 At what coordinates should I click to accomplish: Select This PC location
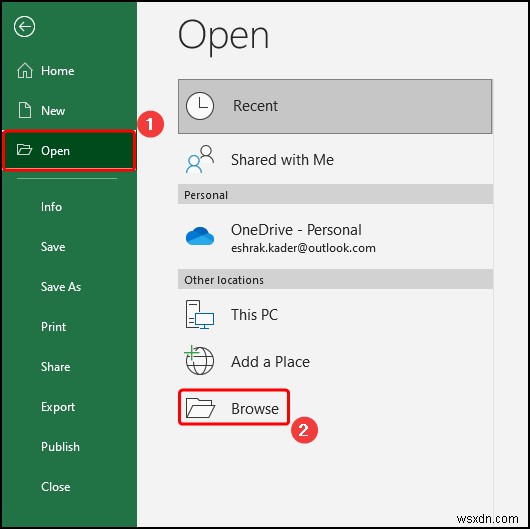(335, 314)
